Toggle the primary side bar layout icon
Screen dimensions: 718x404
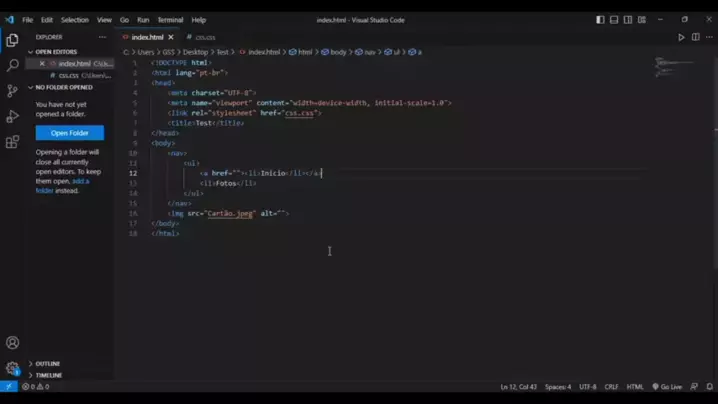coord(600,20)
